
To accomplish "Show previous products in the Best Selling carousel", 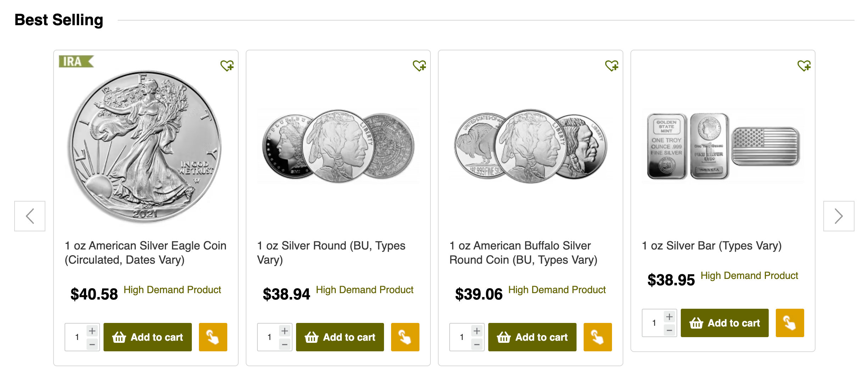I will [29, 215].
